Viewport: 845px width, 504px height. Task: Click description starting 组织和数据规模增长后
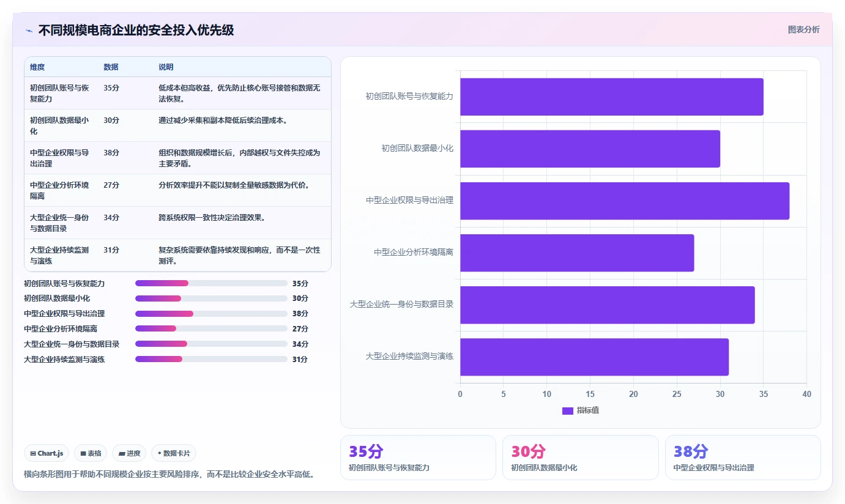click(239, 158)
